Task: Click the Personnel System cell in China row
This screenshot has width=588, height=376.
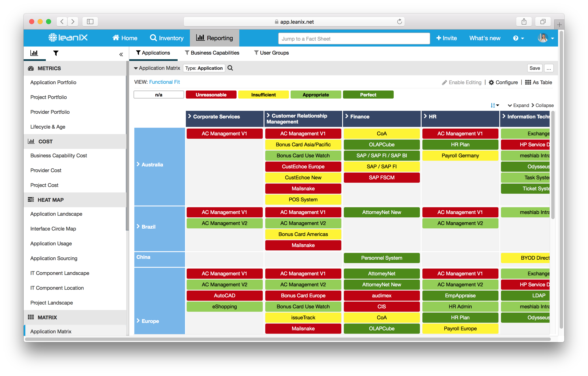Action: [x=382, y=258]
